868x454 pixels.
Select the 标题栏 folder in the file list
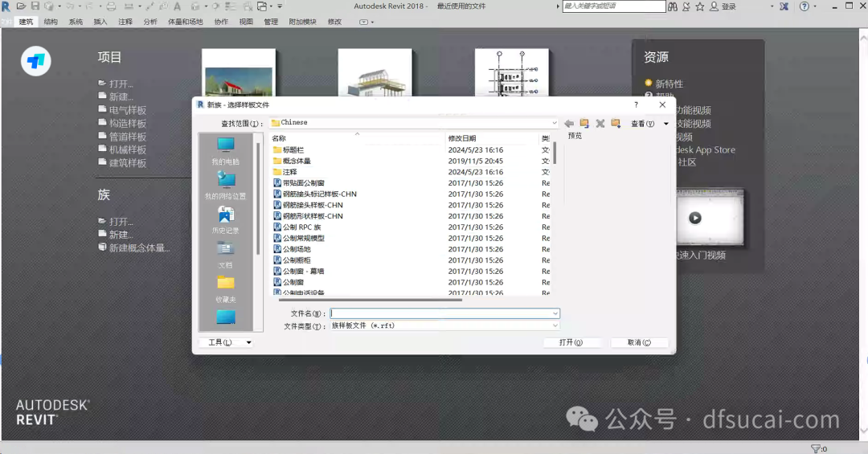(x=293, y=149)
